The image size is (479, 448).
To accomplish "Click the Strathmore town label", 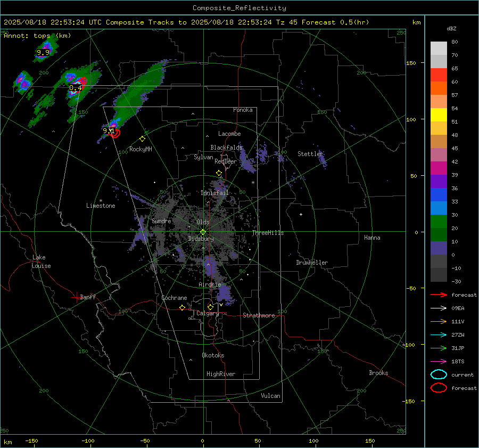I will coord(259,315).
